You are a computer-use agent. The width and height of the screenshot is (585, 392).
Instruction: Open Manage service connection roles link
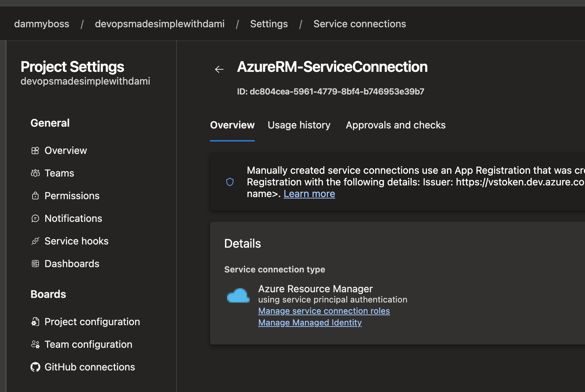[324, 311]
